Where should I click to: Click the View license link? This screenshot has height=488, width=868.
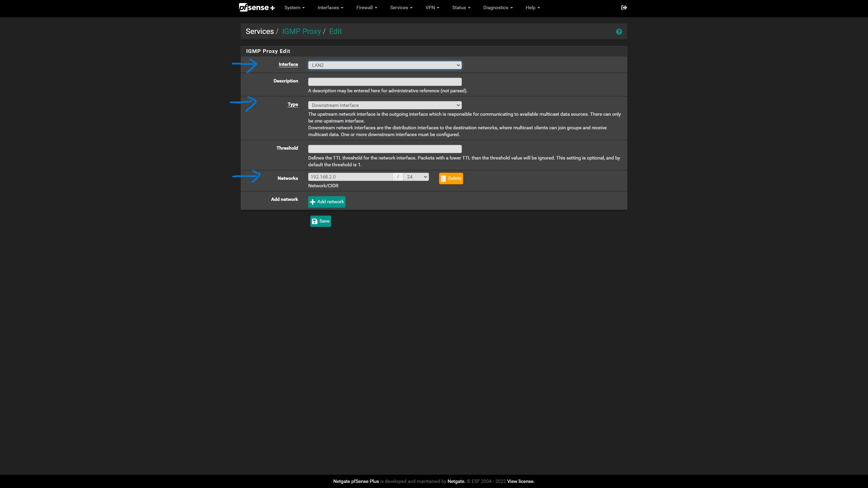tap(520, 481)
